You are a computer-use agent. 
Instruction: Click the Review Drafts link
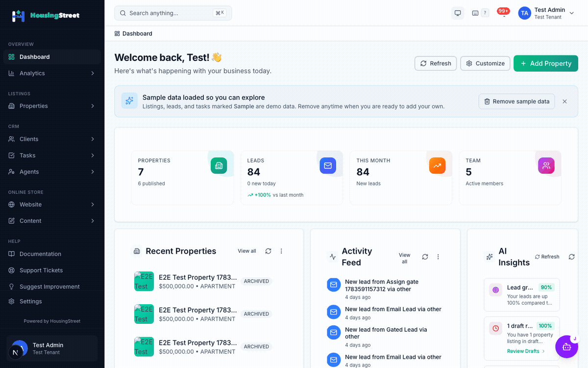(x=526, y=351)
